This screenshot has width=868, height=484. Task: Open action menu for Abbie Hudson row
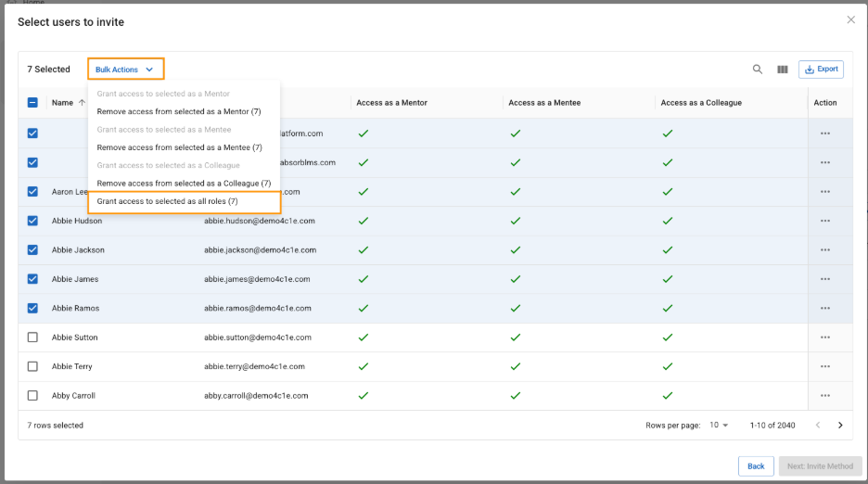point(824,221)
